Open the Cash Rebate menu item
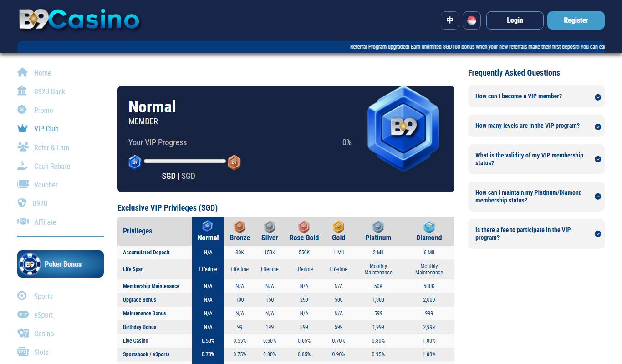This screenshot has height=364, width=622. click(x=52, y=166)
